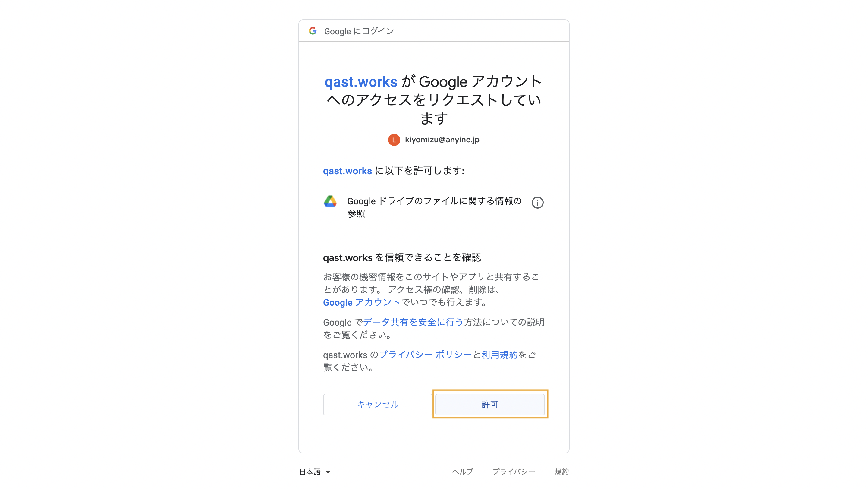Click the ヘルプ footer link
868x489 pixels.
[x=462, y=472]
